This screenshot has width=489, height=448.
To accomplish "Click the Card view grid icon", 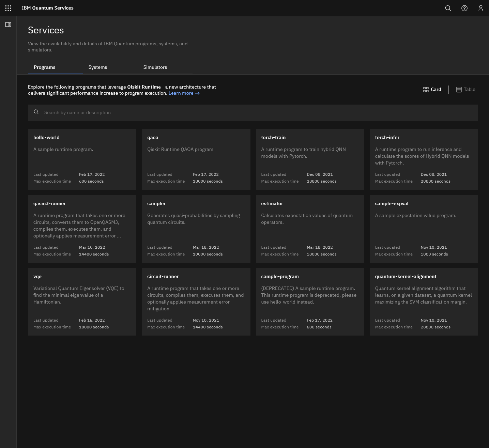I will click(x=426, y=90).
